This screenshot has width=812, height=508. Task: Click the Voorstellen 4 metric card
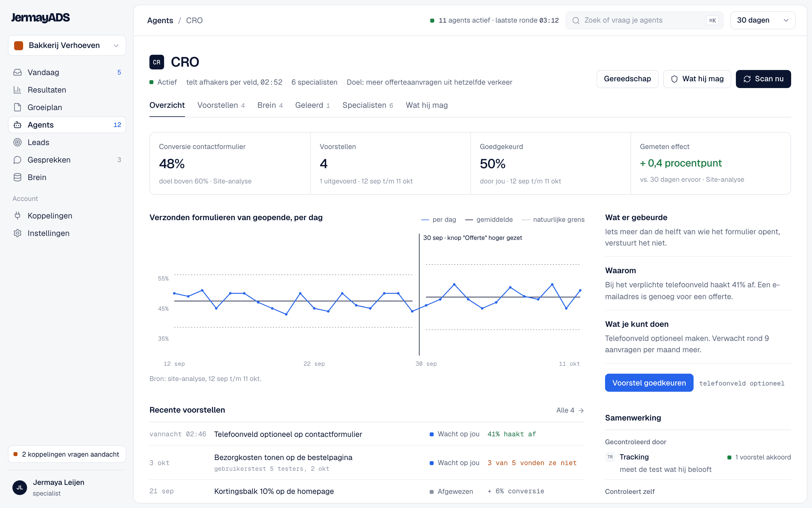click(390, 164)
